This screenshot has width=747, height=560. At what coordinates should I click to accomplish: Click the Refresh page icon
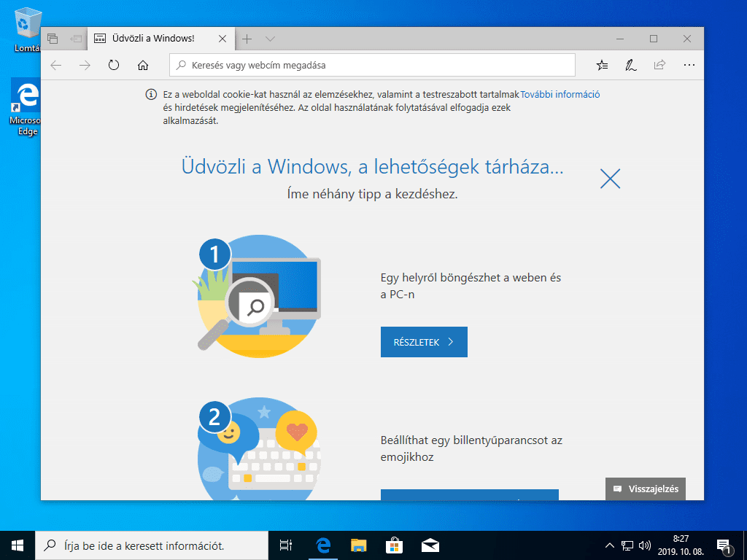tap(114, 65)
